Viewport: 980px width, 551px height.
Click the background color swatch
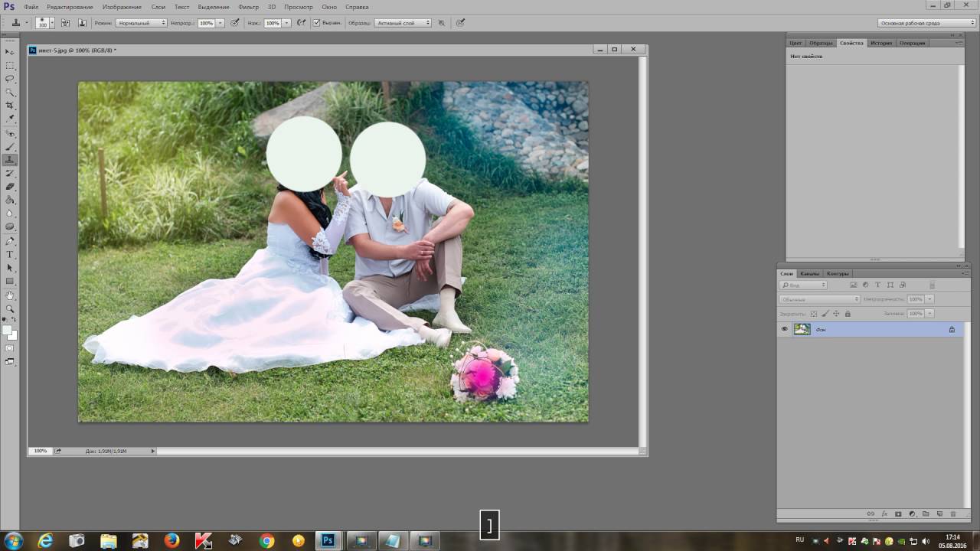pos(13,335)
